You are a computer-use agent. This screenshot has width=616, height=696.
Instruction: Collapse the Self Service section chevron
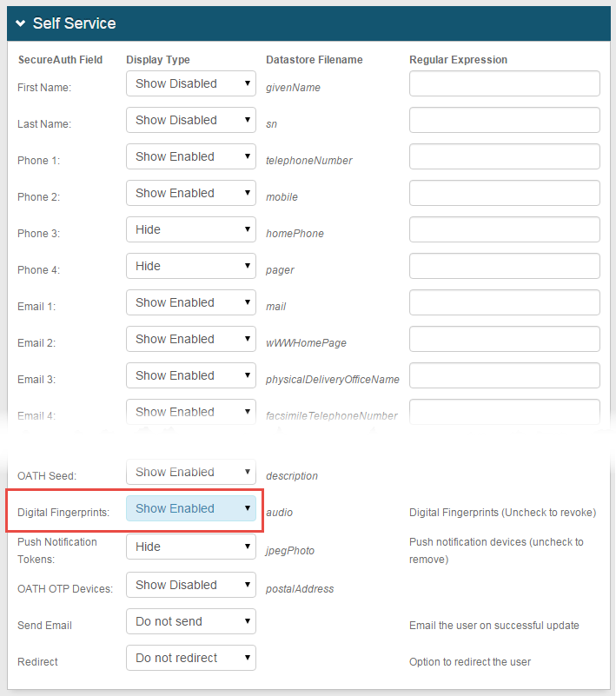tap(20, 24)
